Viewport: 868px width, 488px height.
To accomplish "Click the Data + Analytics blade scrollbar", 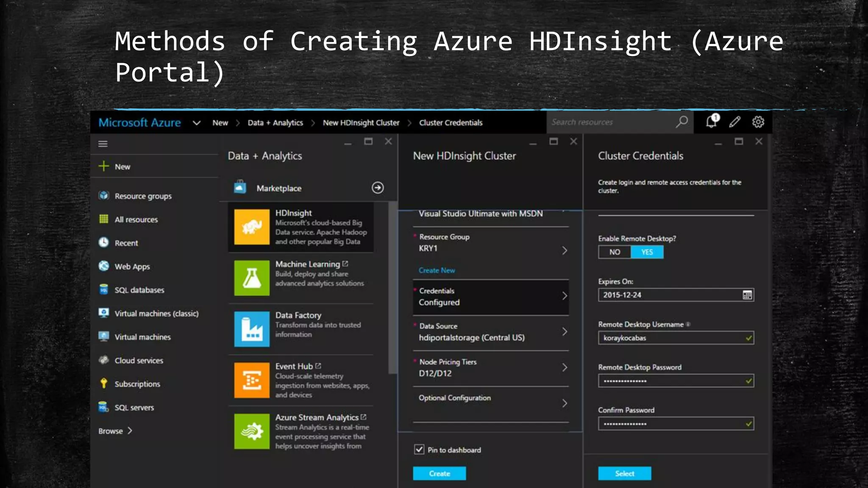I will tap(392, 288).
